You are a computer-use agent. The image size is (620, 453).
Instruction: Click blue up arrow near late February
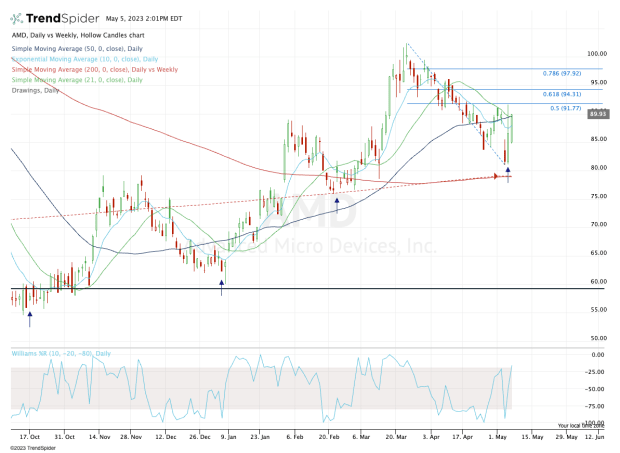tap(337, 202)
